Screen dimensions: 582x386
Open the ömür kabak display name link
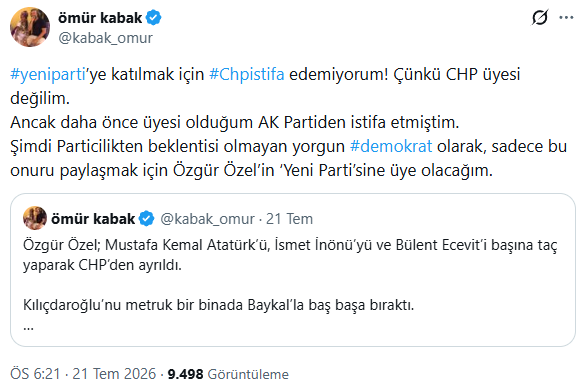(x=100, y=18)
